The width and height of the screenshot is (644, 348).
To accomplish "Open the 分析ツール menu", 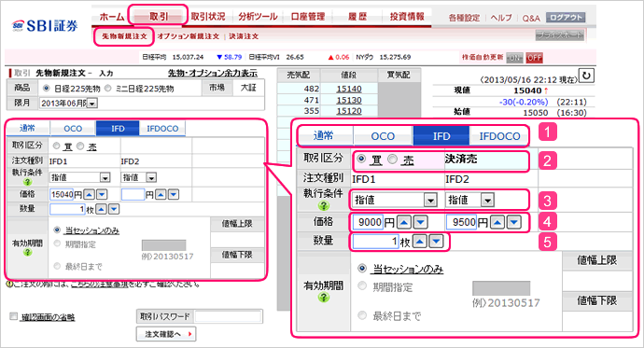I will [x=258, y=17].
